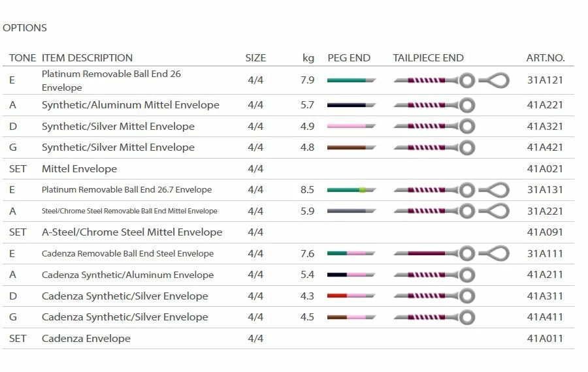Viewport: 588px width, 372px height.
Task: Click the green peg end image for 31A121
Action: [x=351, y=80]
